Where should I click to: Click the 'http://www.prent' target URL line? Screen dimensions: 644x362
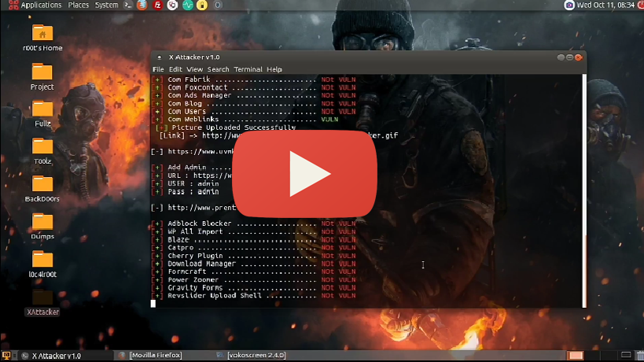(x=193, y=208)
